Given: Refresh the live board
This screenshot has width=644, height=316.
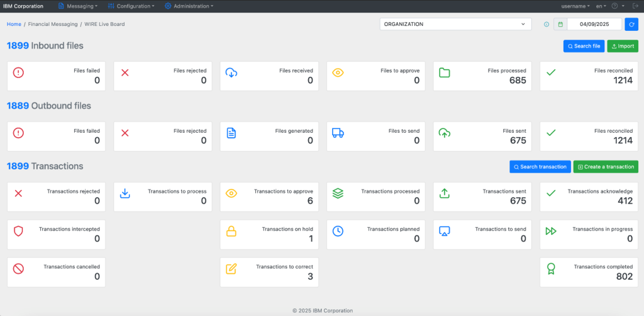Looking at the screenshot, I should coord(631,25).
